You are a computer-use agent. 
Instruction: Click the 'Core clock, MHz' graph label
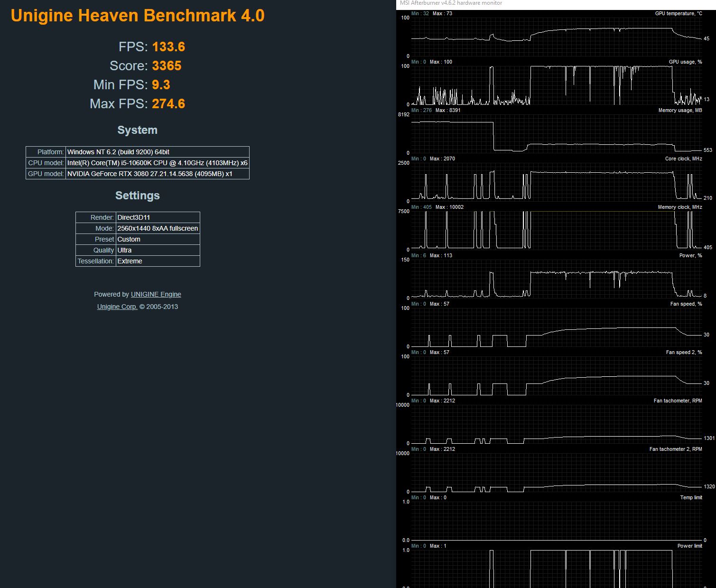click(684, 159)
